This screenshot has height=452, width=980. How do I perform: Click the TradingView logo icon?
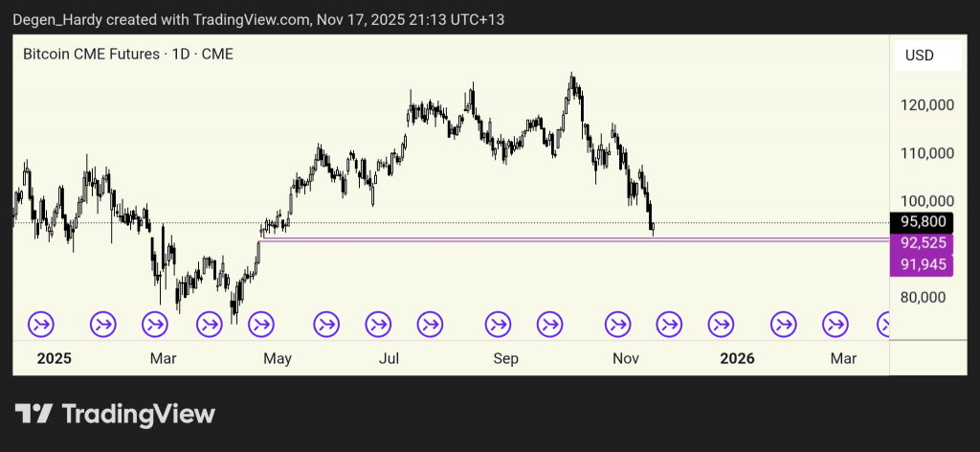tap(33, 414)
